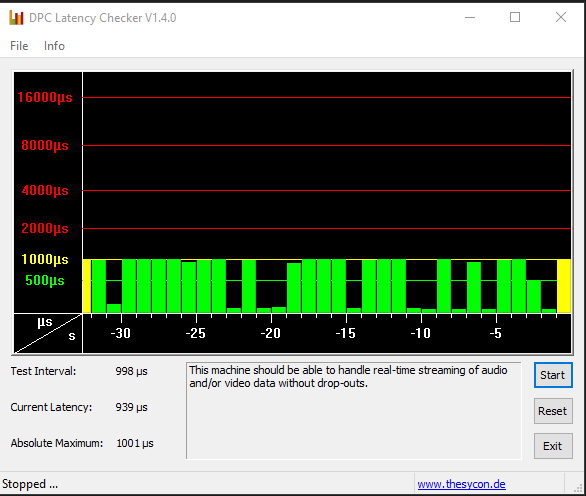Click the real-time streaming message text box
Screen dimensions: 586x496
click(x=354, y=410)
